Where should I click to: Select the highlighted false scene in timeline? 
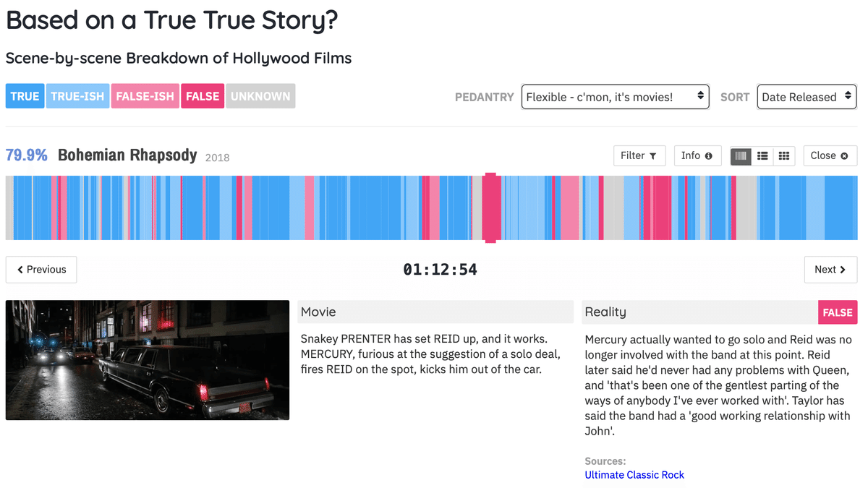tap(492, 207)
